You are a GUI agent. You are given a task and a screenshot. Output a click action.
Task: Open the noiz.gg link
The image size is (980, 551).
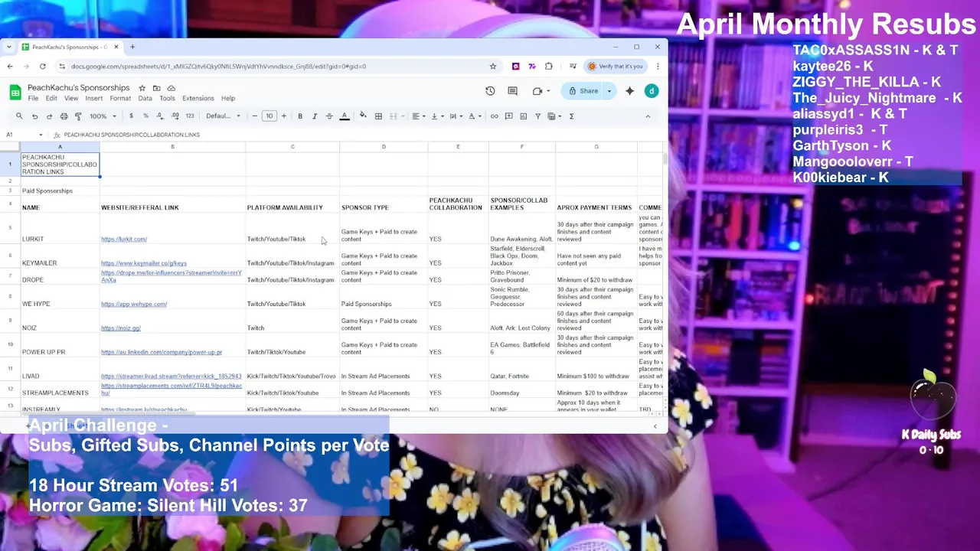click(121, 328)
